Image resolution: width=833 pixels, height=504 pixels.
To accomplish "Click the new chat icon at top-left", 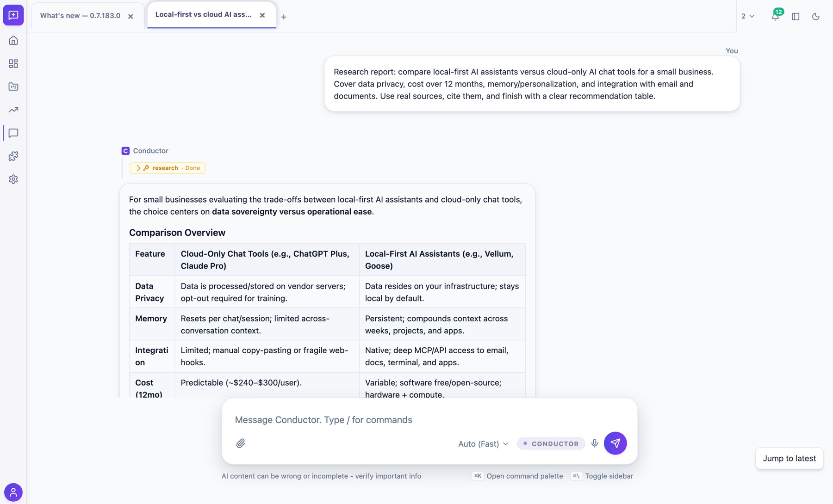I will (x=13, y=15).
